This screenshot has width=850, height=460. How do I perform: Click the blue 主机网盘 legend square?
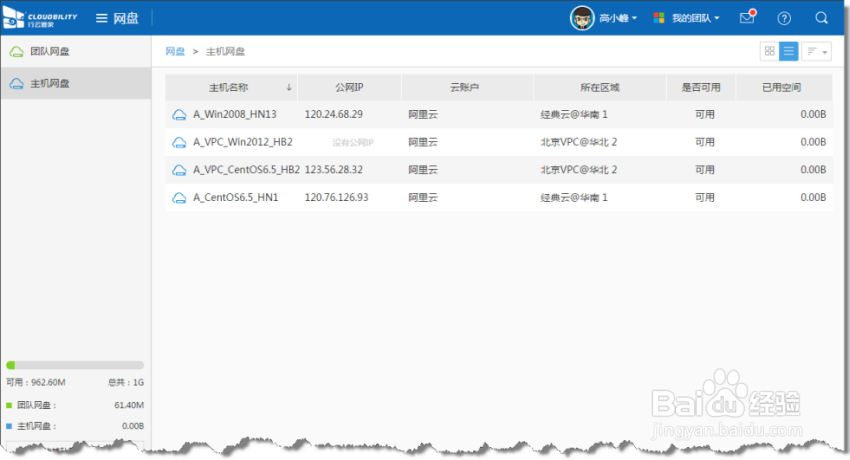(9, 426)
